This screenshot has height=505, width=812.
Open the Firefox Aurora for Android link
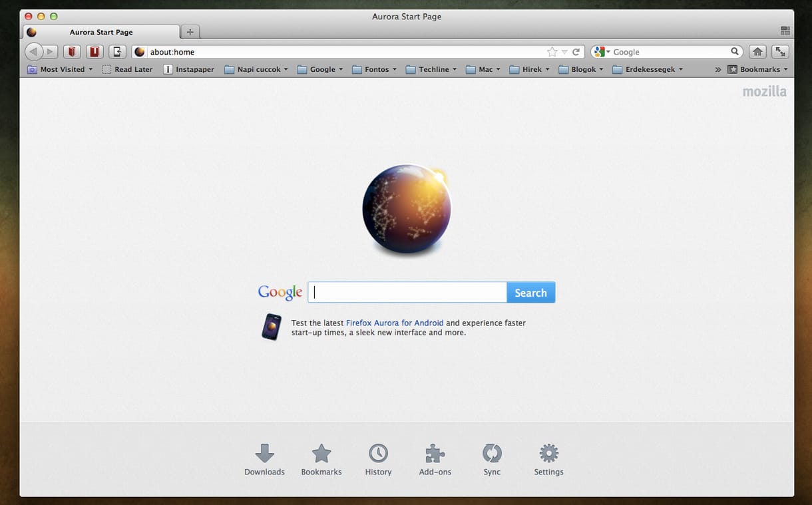point(395,323)
